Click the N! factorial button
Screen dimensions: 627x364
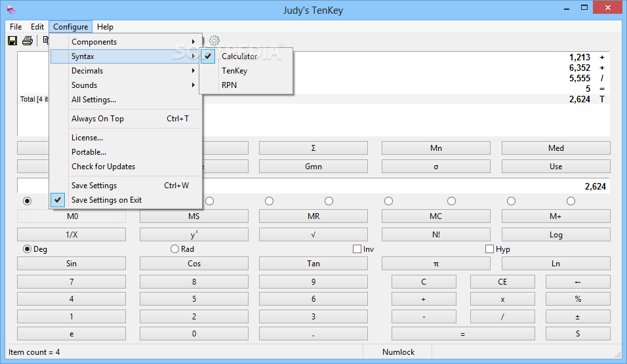click(x=436, y=235)
